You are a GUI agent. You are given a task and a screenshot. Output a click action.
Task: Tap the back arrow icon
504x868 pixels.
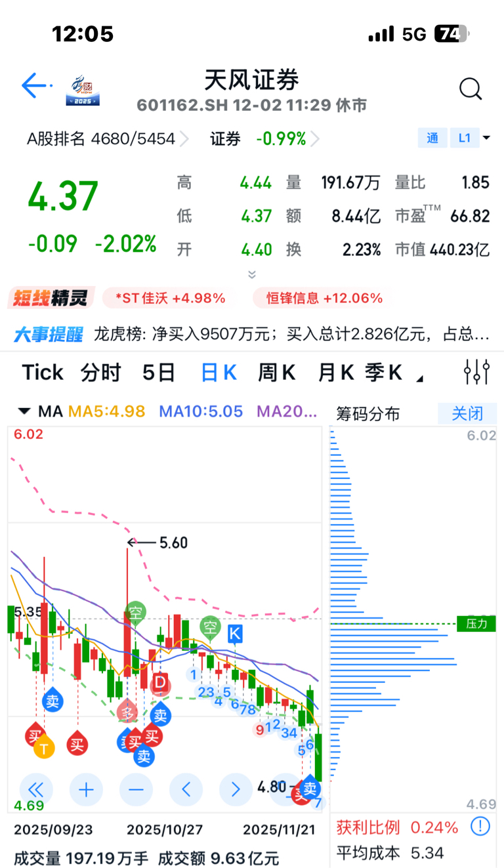[x=35, y=85]
